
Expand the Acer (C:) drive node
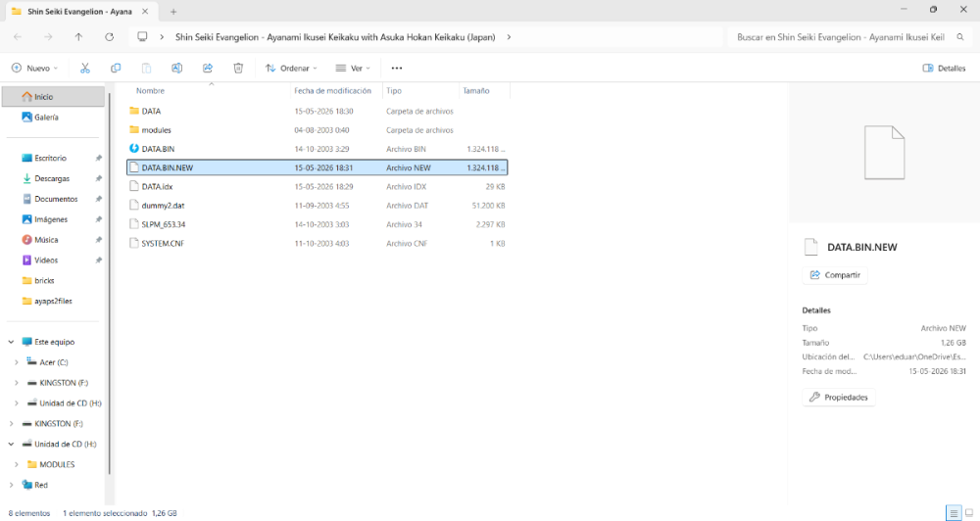point(17,362)
